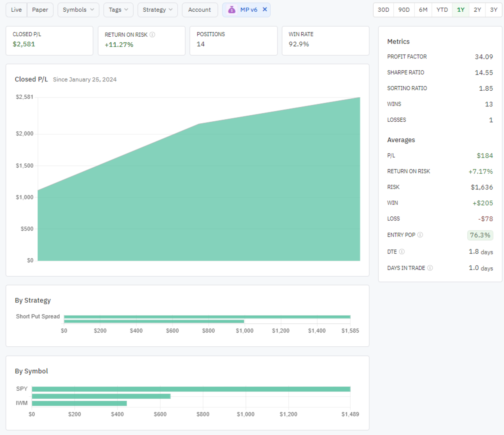
Task: Select the Live trading mode
Action: point(16,10)
